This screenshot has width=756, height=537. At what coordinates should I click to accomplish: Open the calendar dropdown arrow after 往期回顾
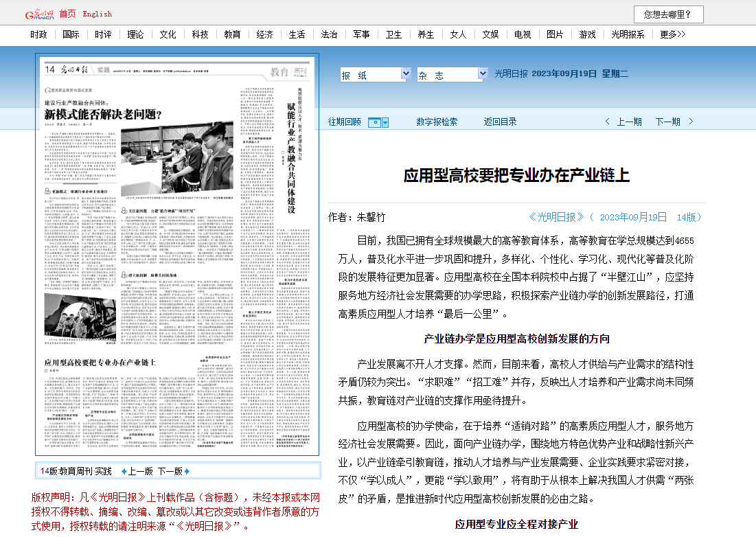tap(385, 122)
